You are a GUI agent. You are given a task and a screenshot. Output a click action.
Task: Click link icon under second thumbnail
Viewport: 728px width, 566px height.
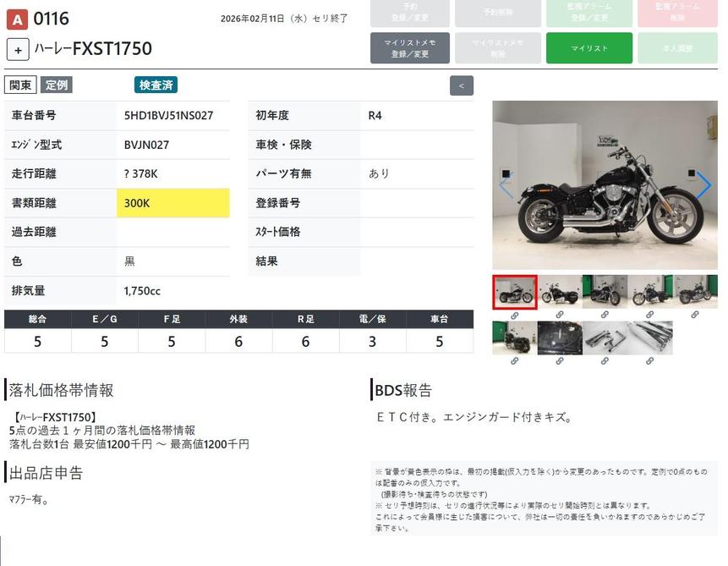(560, 316)
